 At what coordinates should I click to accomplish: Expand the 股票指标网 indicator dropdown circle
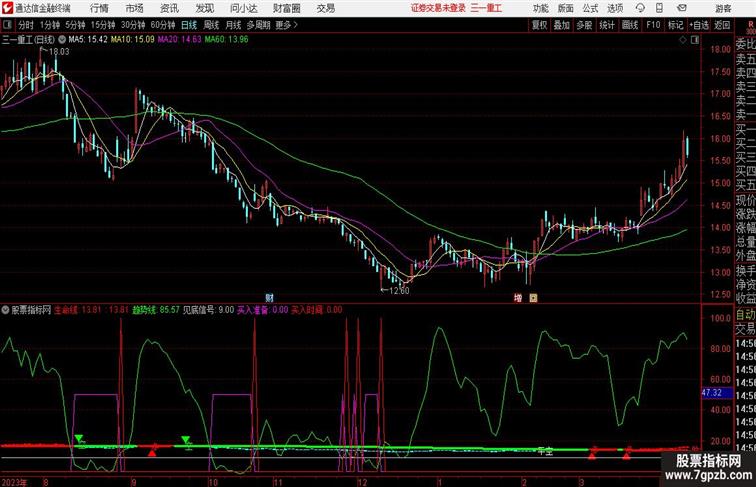pos(5,310)
